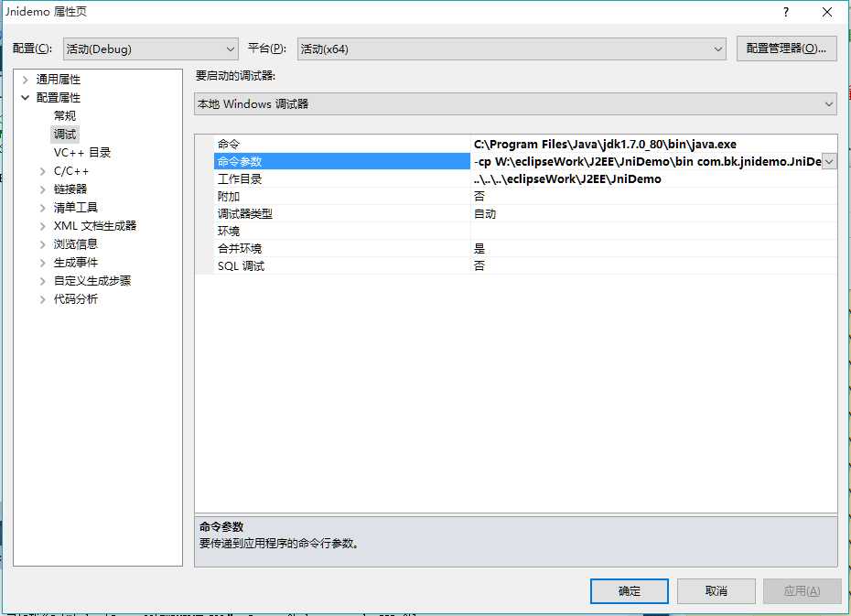The width and height of the screenshot is (851, 616).
Task: Select the 代码分析 tree label
Action: tap(75, 299)
